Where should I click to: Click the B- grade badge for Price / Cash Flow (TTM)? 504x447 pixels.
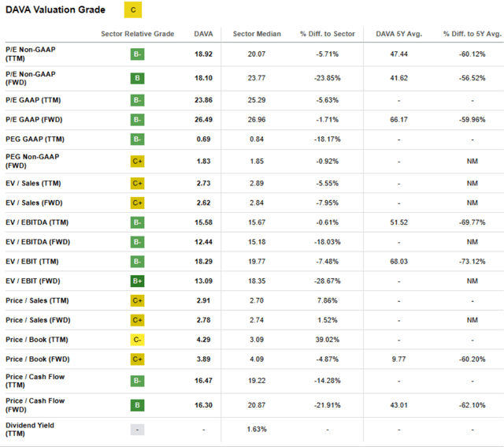point(137,381)
